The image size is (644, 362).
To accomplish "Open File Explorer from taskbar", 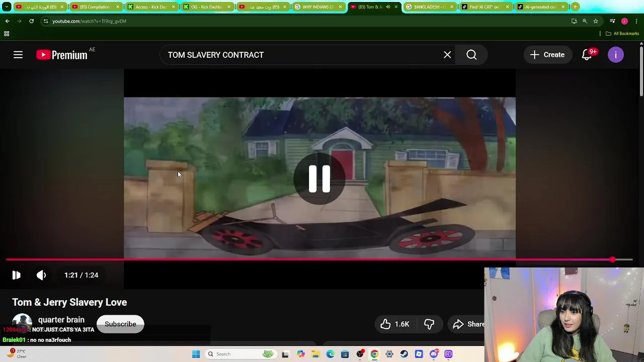I will [x=315, y=354].
